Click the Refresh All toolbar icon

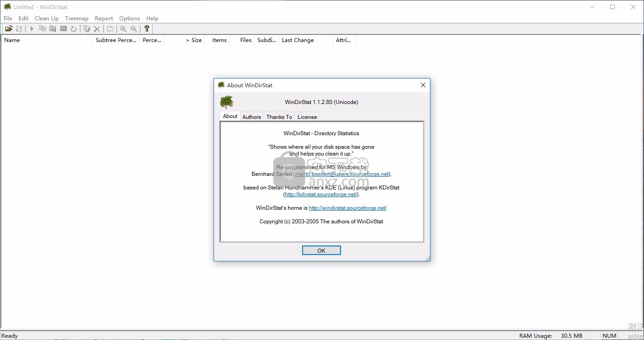19,28
